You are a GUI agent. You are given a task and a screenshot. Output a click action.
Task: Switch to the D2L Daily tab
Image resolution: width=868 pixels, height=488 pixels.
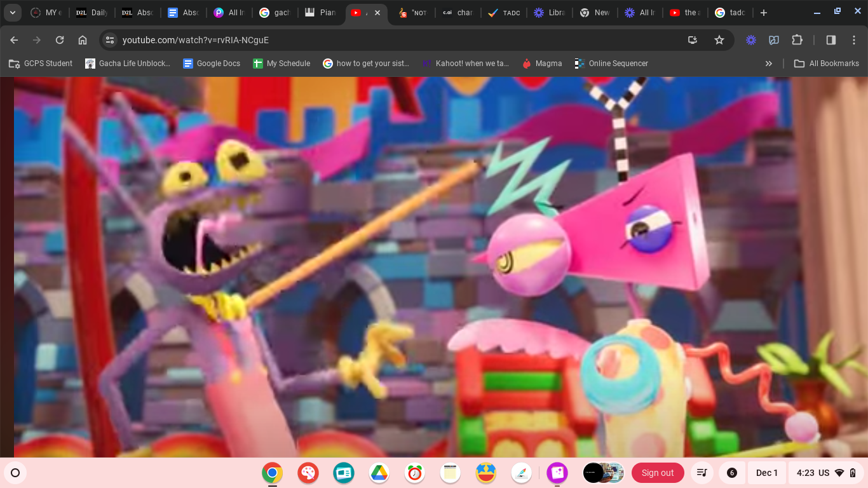[x=92, y=13]
